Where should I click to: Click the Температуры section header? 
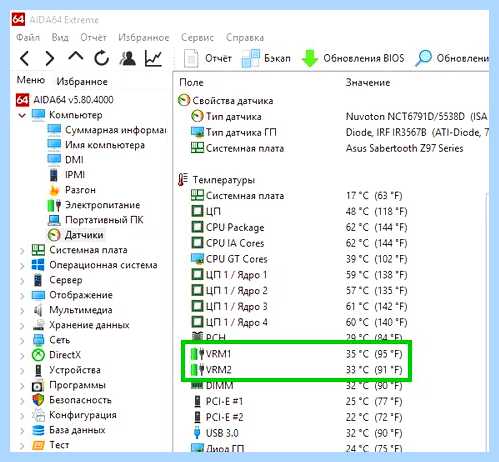coord(217,180)
